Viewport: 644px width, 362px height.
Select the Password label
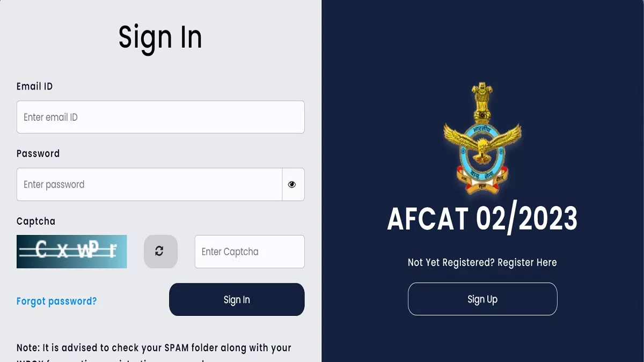pos(38,153)
